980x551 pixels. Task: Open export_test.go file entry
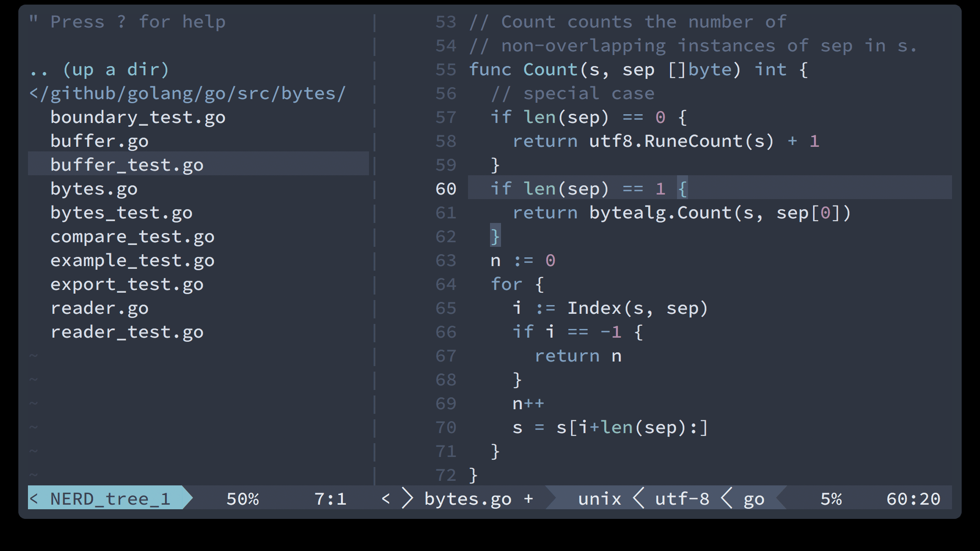coord(127,284)
